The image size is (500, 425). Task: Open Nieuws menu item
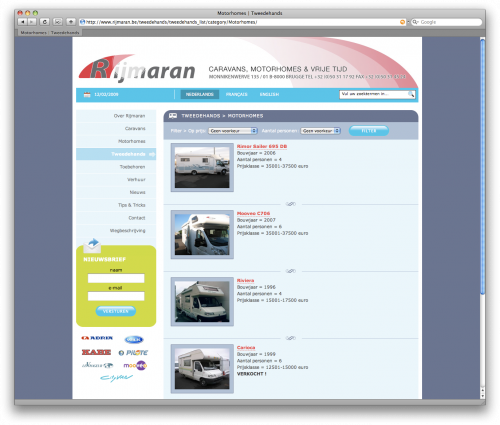[x=116, y=192]
